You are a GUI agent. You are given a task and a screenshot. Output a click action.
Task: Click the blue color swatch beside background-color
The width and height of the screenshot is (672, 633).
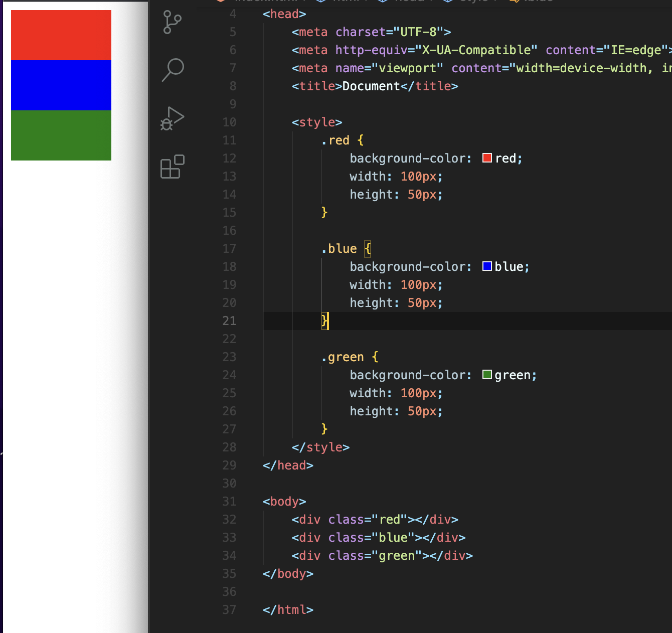[486, 266]
